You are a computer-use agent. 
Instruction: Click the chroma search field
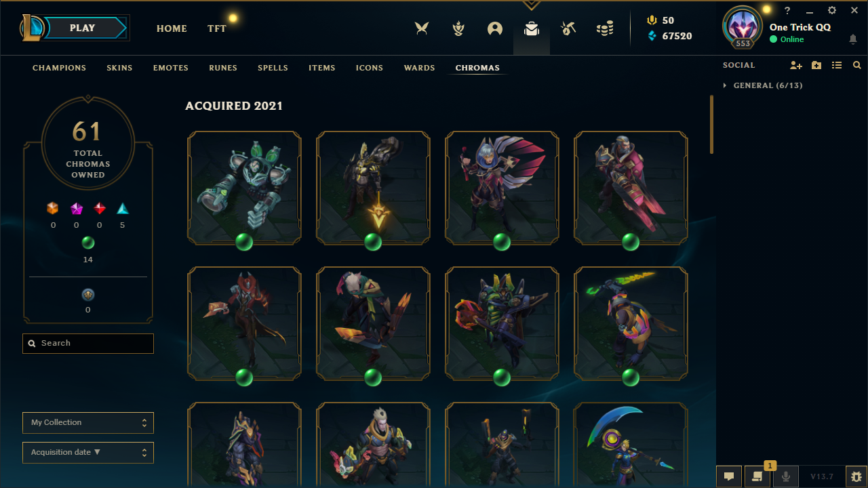pos(88,344)
